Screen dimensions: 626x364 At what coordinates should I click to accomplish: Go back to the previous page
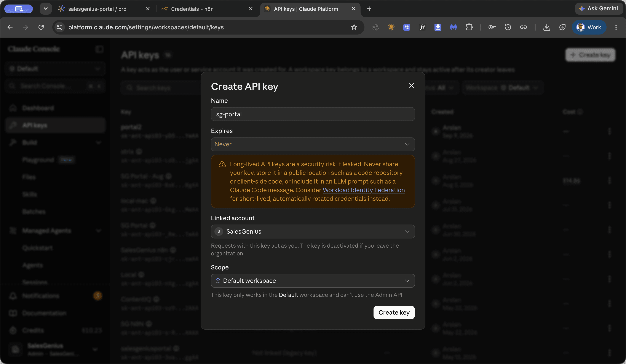point(10,27)
